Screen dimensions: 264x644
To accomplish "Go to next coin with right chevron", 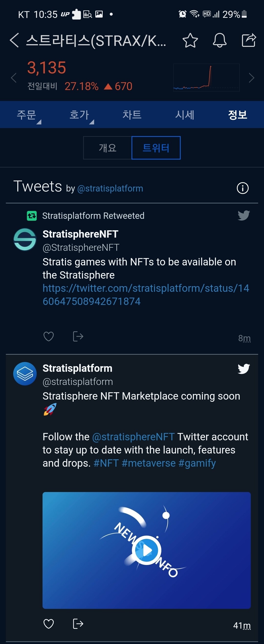I will point(251,78).
